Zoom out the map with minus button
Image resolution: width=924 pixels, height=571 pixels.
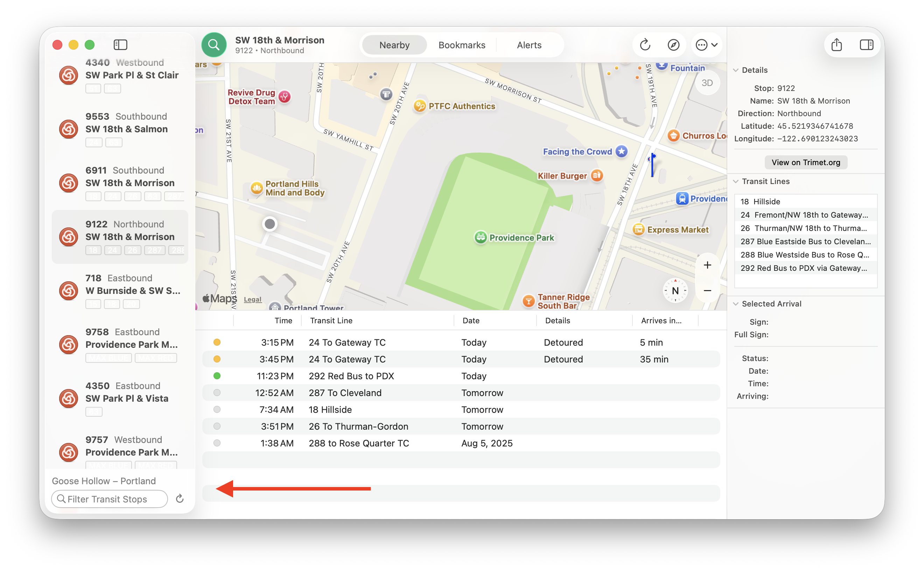pos(707,290)
